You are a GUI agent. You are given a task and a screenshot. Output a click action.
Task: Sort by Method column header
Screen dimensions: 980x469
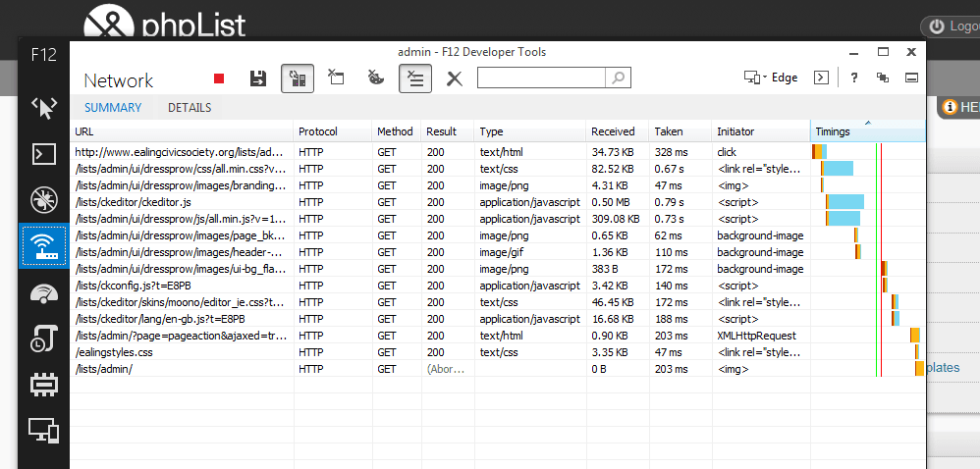click(397, 131)
